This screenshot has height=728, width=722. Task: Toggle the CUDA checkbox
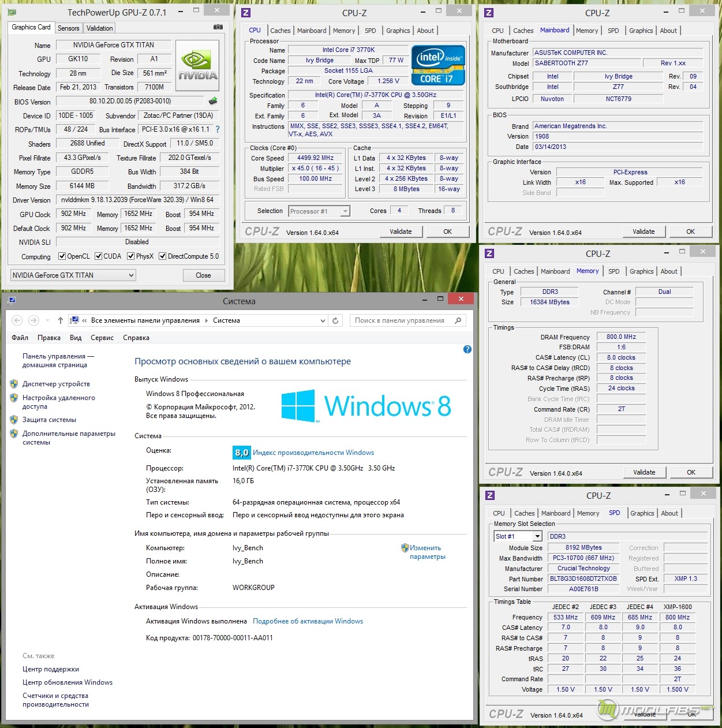point(99,256)
